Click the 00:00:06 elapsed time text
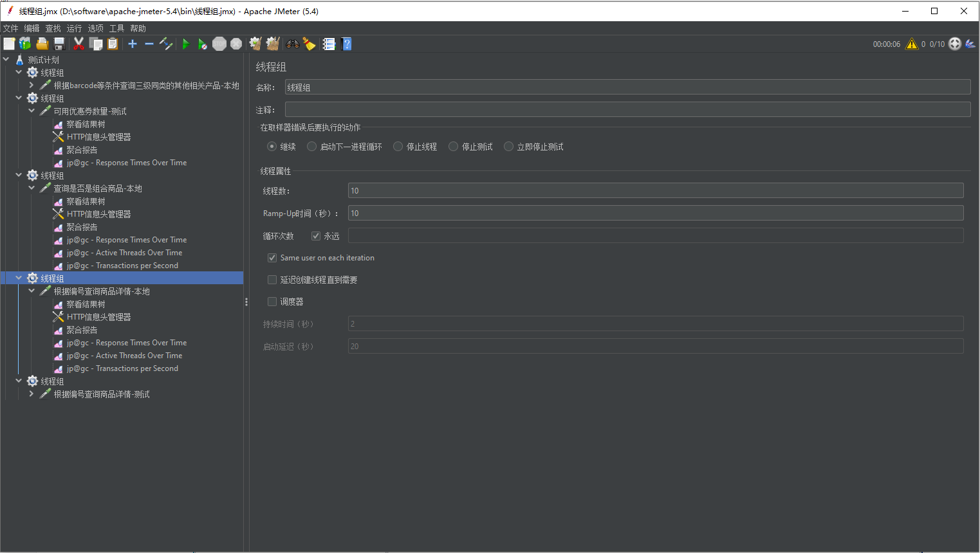Viewport: 980px width, 553px height. (887, 44)
